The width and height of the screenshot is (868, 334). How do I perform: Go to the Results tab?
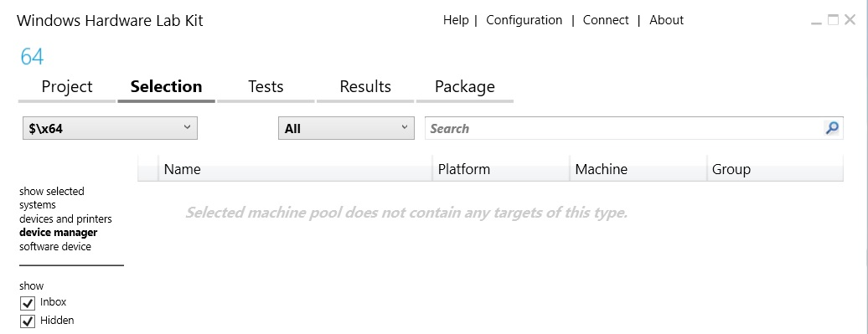tap(365, 87)
